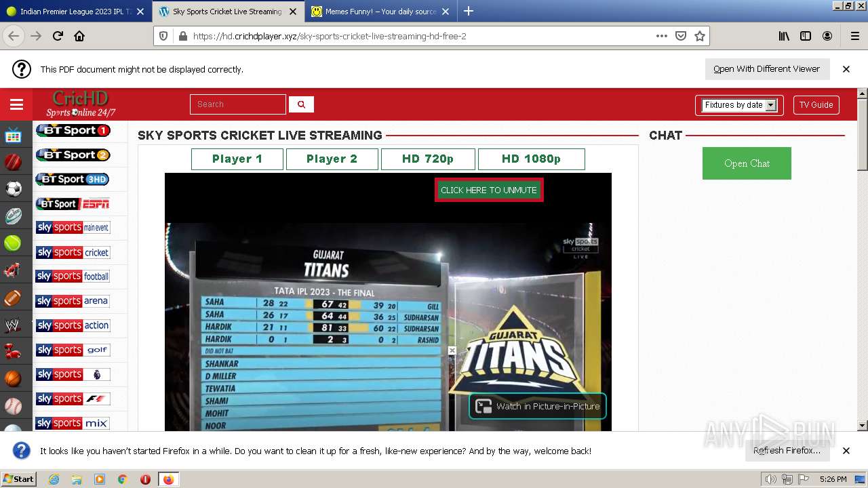The height and width of the screenshot is (488, 868).
Task: Select the WWE wrestling icon
Action: (13, 325)
